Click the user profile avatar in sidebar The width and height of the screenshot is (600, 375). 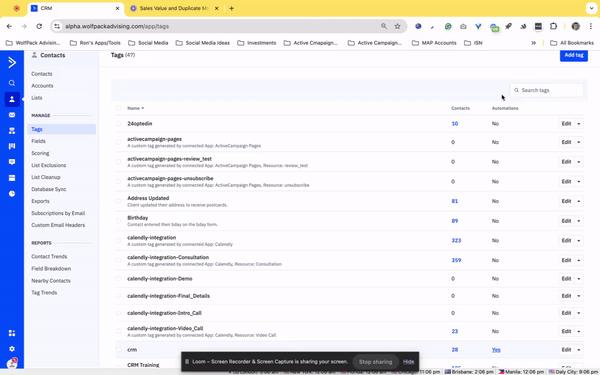coord(12,364)
